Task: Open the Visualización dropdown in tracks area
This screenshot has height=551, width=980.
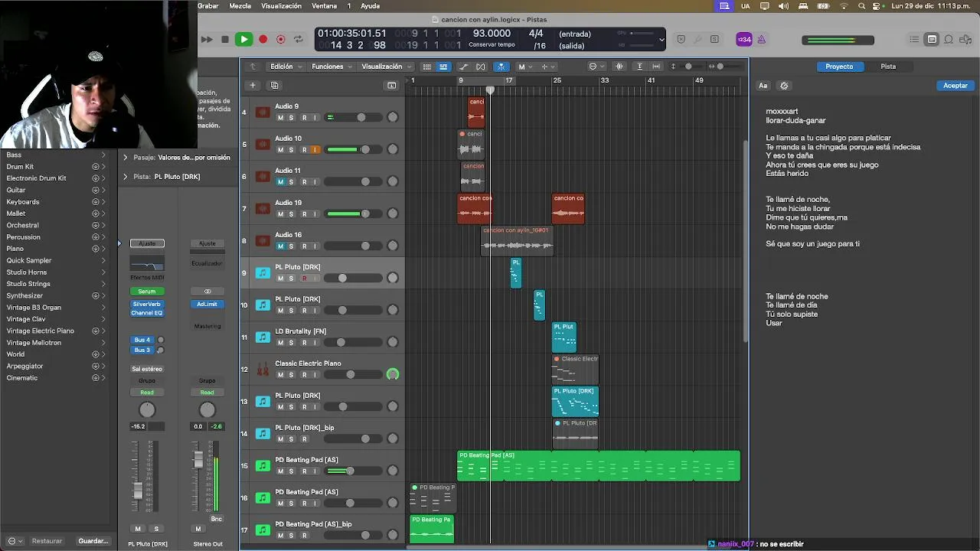Action: click(x=387, y=67)
